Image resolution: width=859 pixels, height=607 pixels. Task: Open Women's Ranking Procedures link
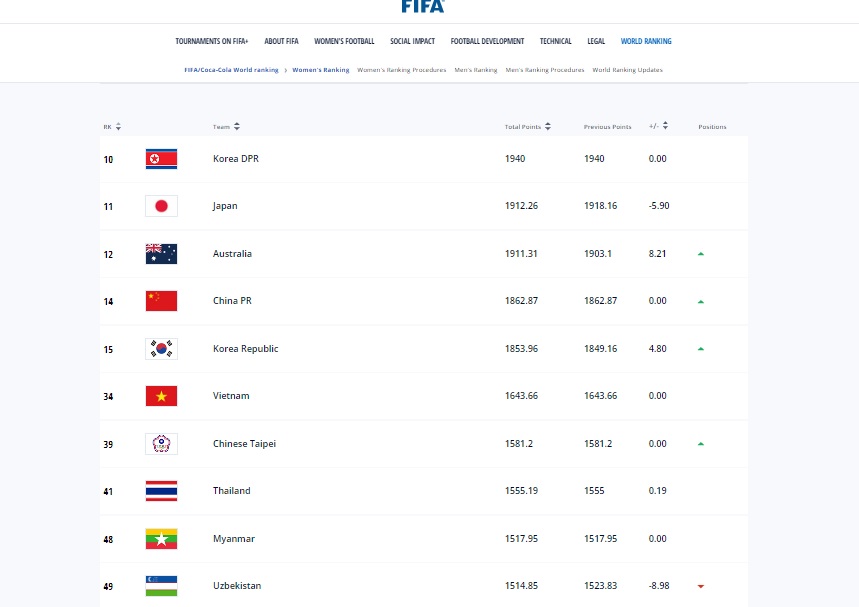(401, 70)
